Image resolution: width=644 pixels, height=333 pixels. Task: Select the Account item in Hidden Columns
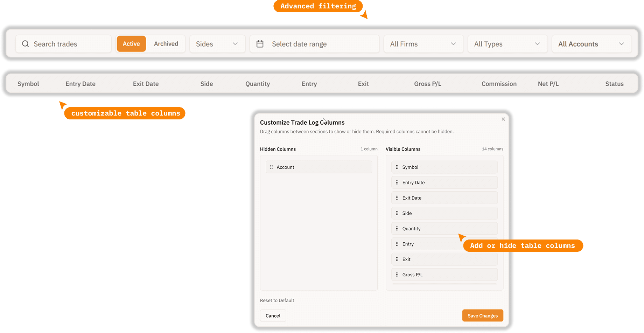(319, 167)
